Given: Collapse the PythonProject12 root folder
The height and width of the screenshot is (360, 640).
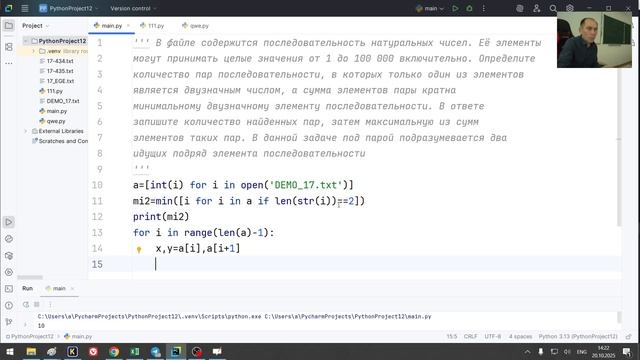Looking at the screenshot, I should point(26,41).
